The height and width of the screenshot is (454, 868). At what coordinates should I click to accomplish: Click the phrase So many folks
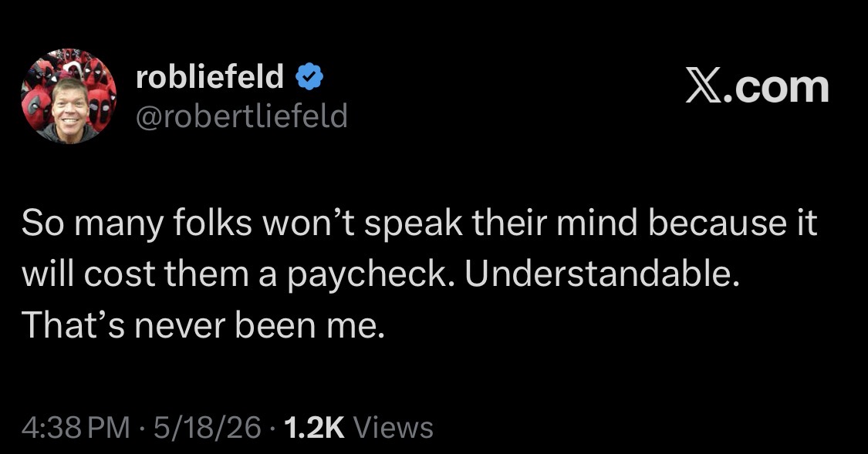pos(137,223)
